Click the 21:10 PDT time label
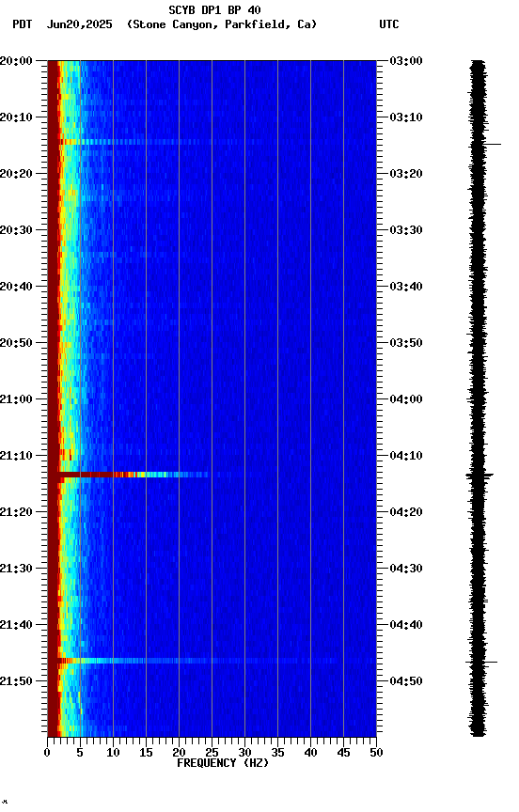The width and height of the screenshot is (519, 812). click(16, 456)
